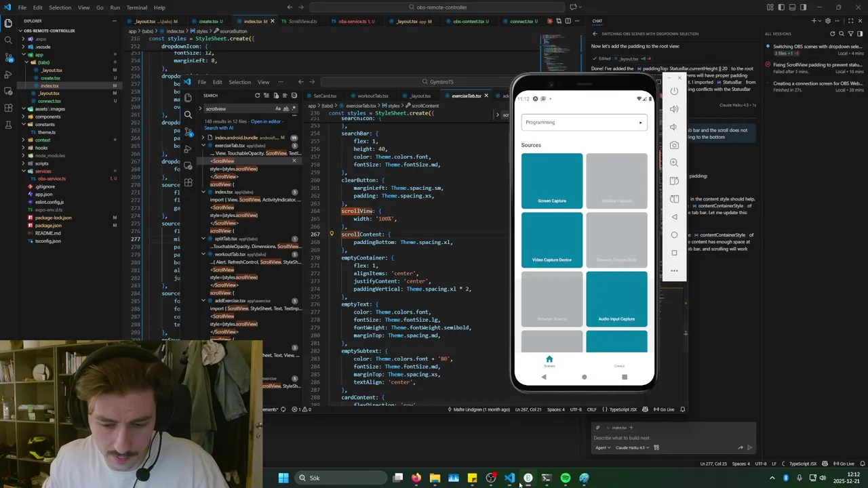The height and width of the screenshot is (488, 868).
Task: Open connect.tsx in Explorer
Action: (x=49, y=101)
